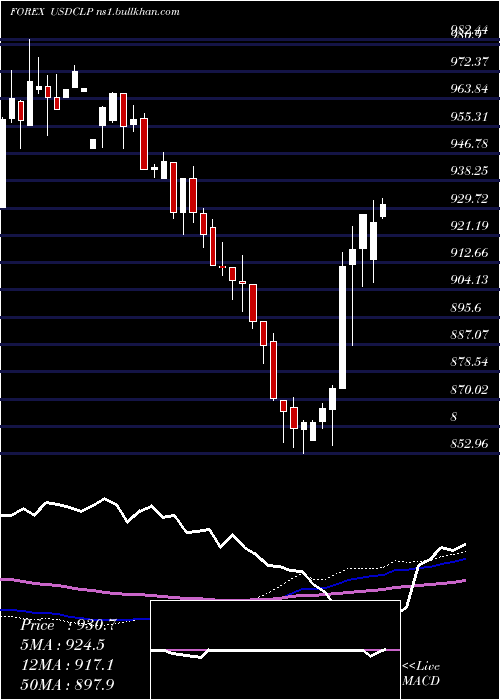Click the 946.78 price level label
Screen dimensions: 500x700
coord(469,144)
